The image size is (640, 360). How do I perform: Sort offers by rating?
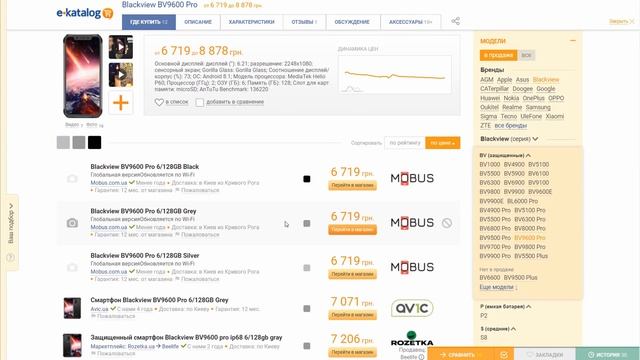[404, 143]
